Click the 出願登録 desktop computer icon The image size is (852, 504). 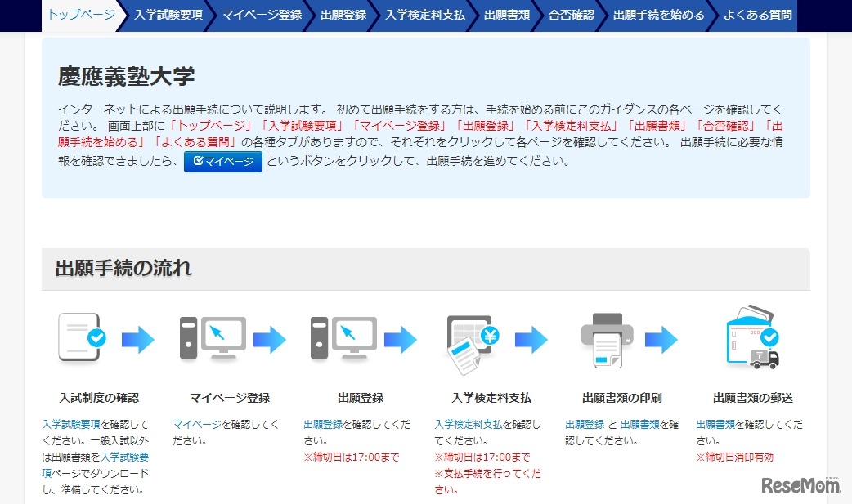(x=345, y=338)
